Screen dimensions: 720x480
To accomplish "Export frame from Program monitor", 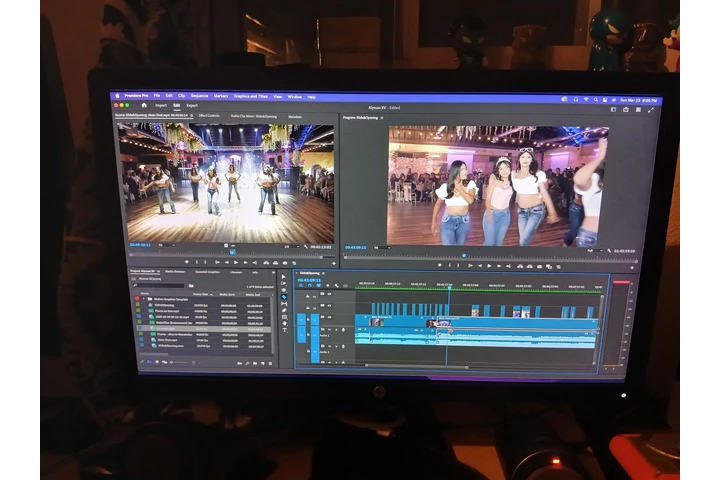I will 539,266.
